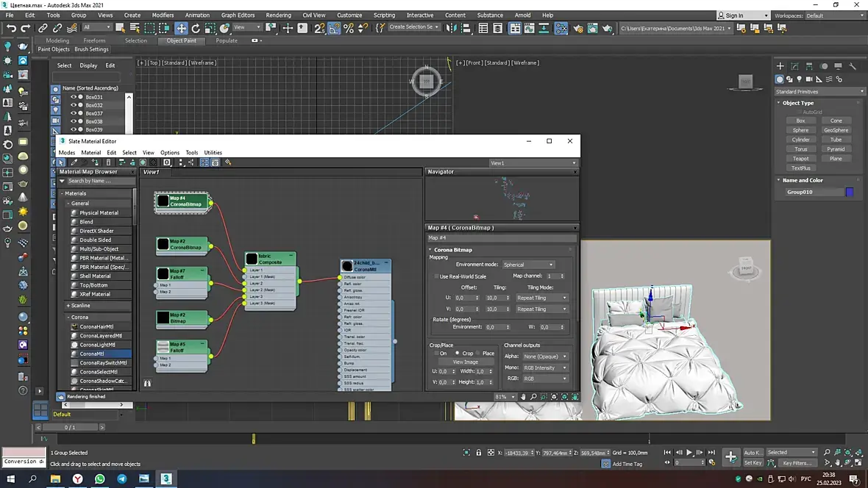Select the Place radio button
The image size is (868, 488).
tap(477, 354)
